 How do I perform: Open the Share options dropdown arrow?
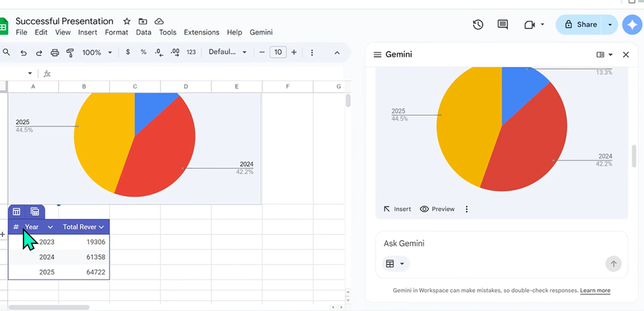click(610, 25)
